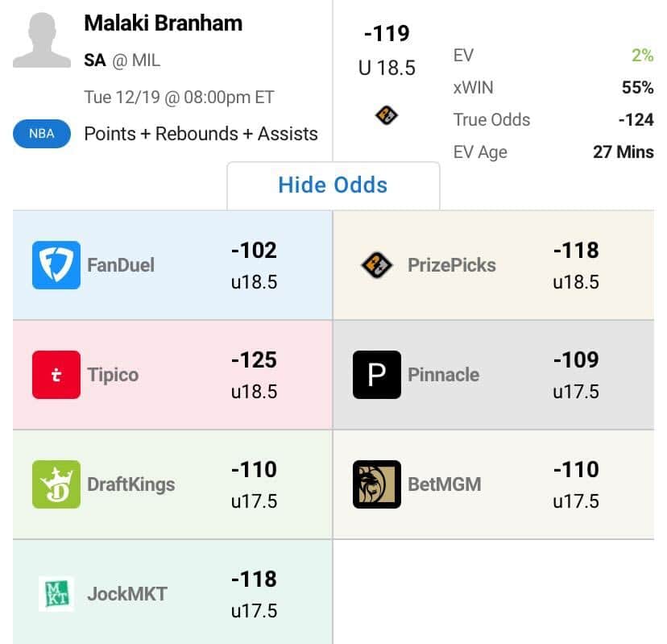
Task: Open FanDuel -102 u18.5 odds
Action: (x=254, y=265)
